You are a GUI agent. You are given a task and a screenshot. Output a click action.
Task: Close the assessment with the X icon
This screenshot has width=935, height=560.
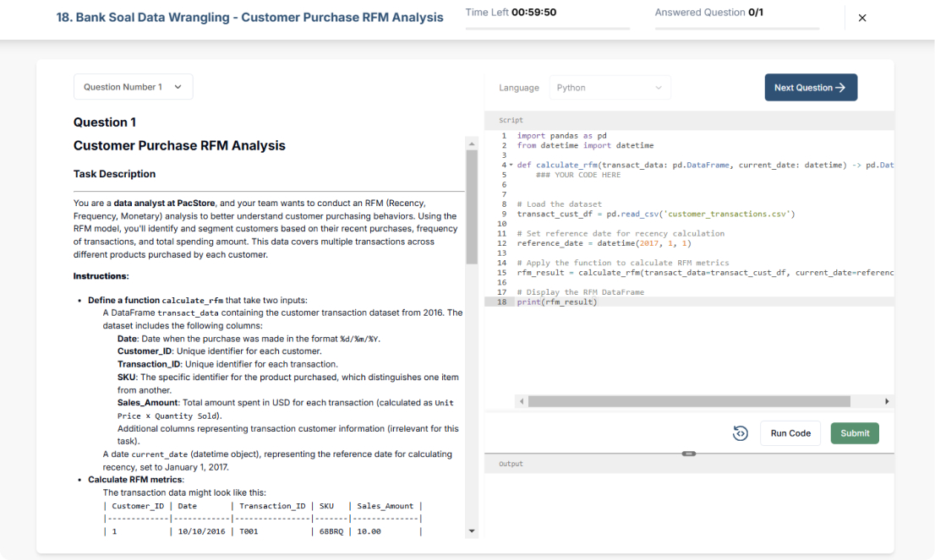862,18
